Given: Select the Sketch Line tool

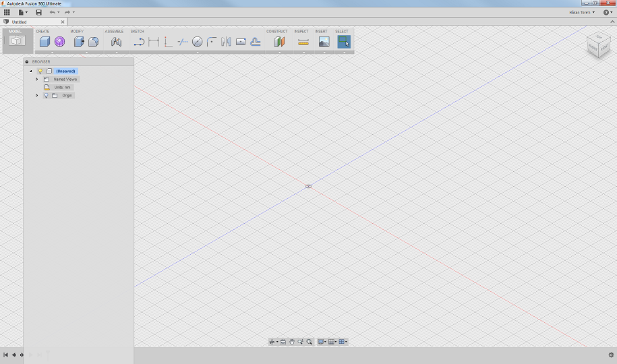Looking at the screenshot, I should pyautogui.click(x=139, y=42).
